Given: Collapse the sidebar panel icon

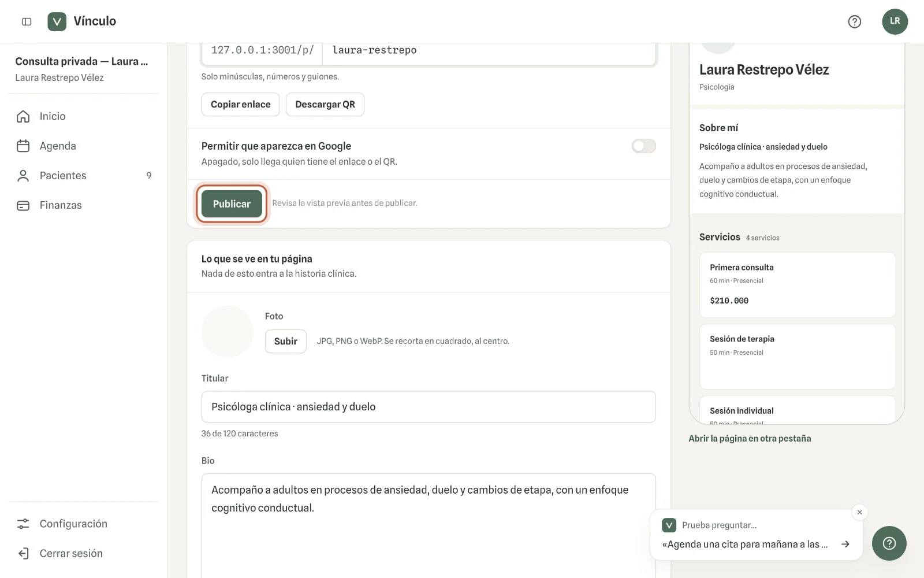Looking at the screenshot, I should point(27,21).
